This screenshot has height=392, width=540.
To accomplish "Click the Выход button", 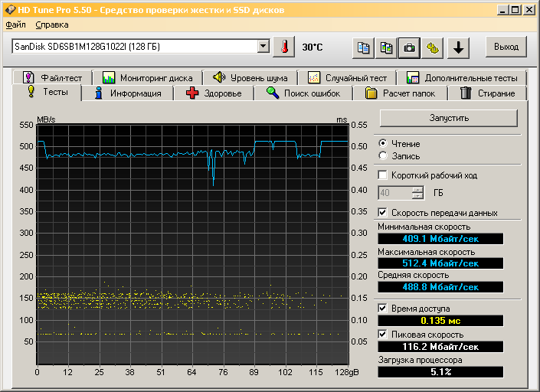I will click(506, 47).
